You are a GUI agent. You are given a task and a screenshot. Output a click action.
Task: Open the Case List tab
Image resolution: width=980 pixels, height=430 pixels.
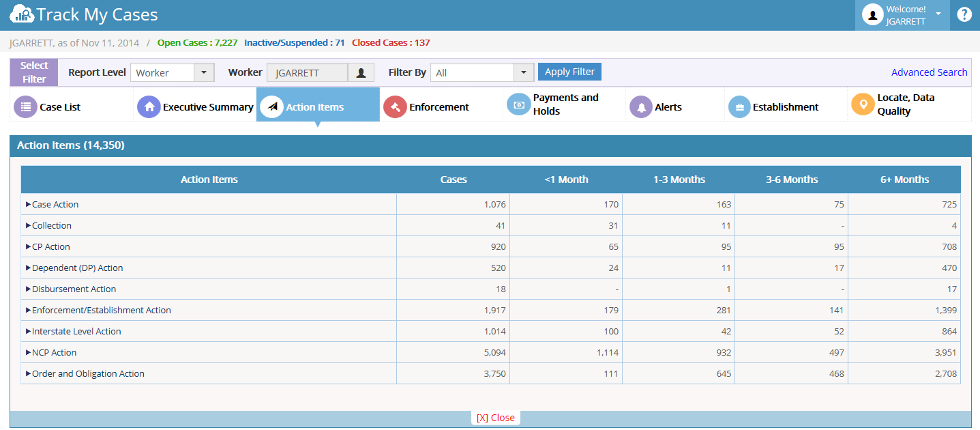pos(72,105)
